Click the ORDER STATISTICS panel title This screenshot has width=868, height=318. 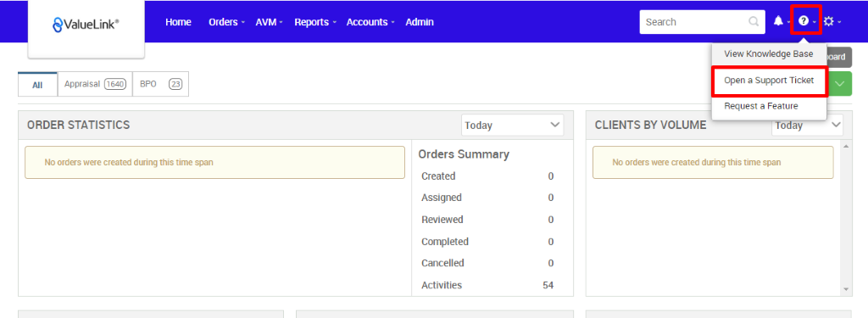tap(78, 126)
